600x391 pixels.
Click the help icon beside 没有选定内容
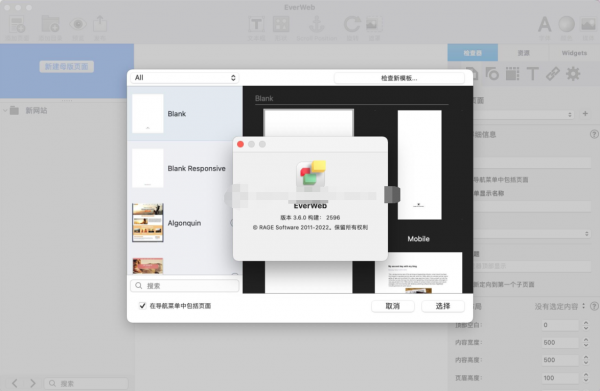pyautogui.click(x=594, y=306)
